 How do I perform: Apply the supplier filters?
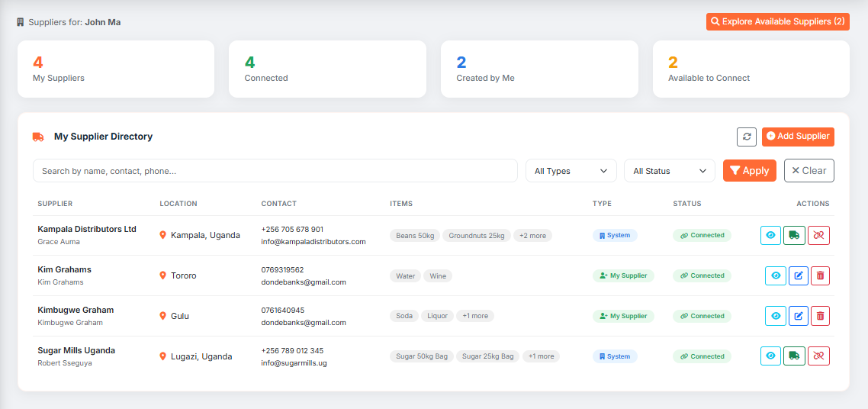click(x=750, y=170)
